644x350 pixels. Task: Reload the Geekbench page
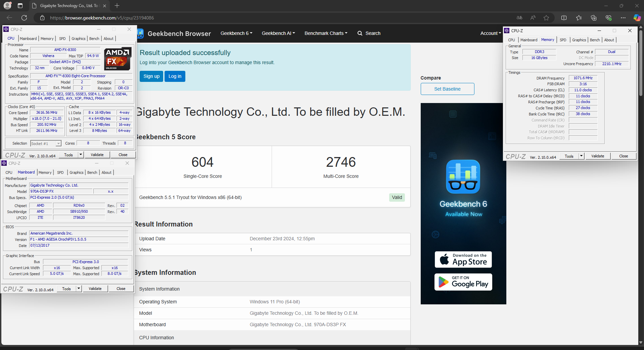click(x=24, y=18)
